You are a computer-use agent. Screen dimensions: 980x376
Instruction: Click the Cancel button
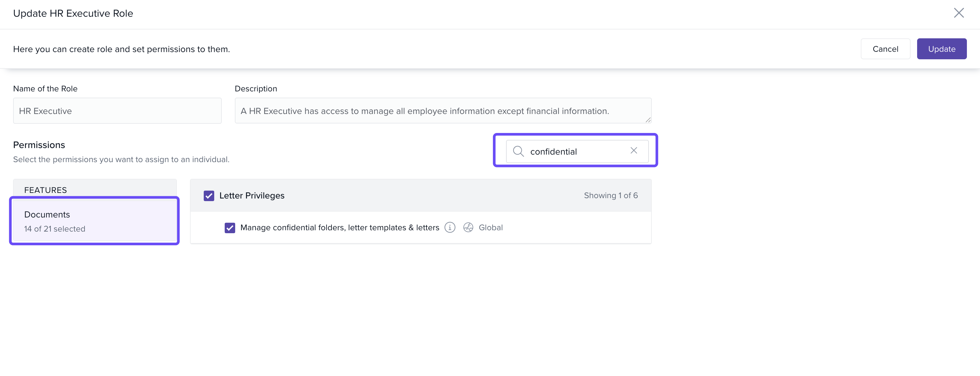pos(885,49)
